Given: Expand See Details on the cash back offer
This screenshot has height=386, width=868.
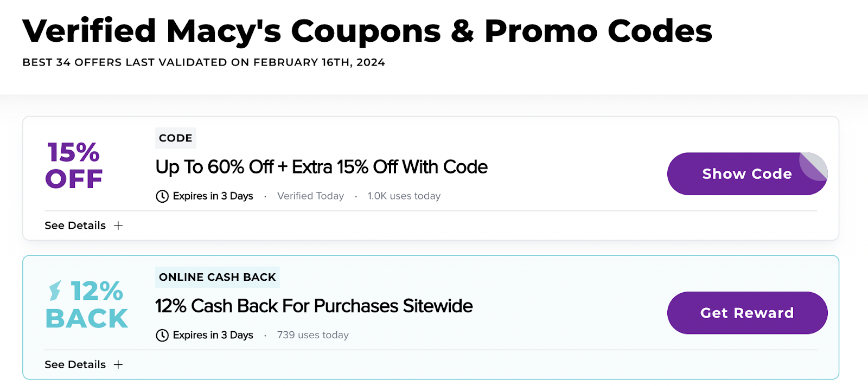Looking at the screenshot, I should 75,364.
